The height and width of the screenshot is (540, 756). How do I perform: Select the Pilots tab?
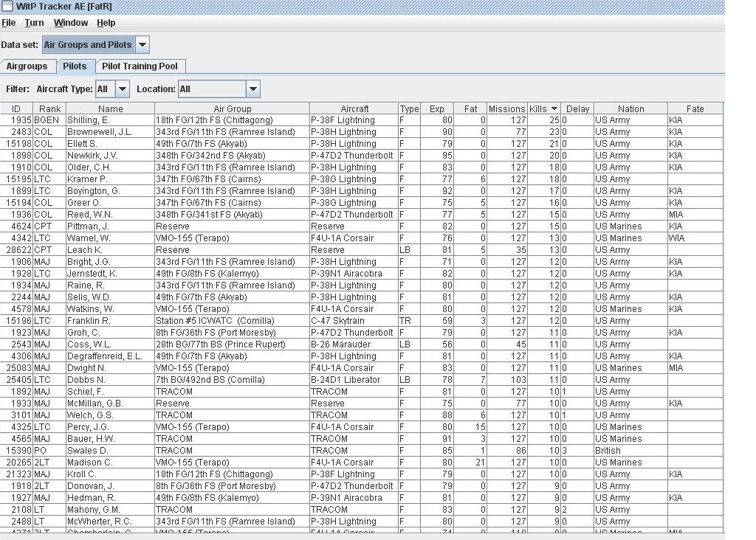pyautogui.click(x=75, y=66)
